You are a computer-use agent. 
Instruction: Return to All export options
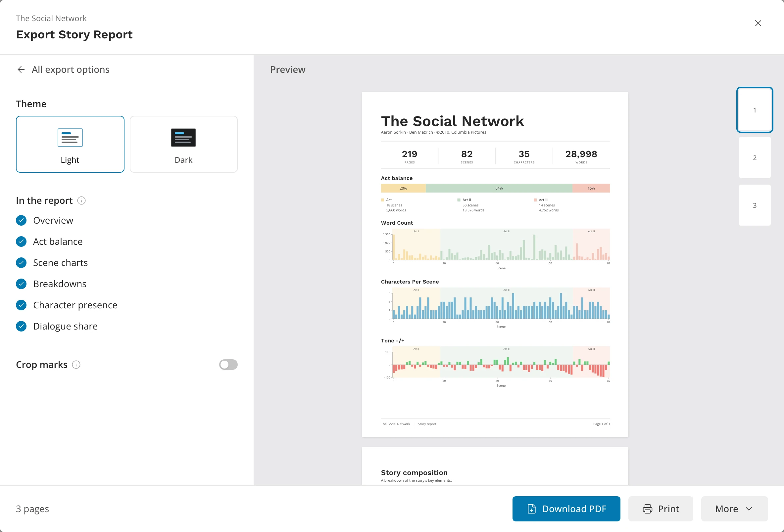(x=63, y=69)
